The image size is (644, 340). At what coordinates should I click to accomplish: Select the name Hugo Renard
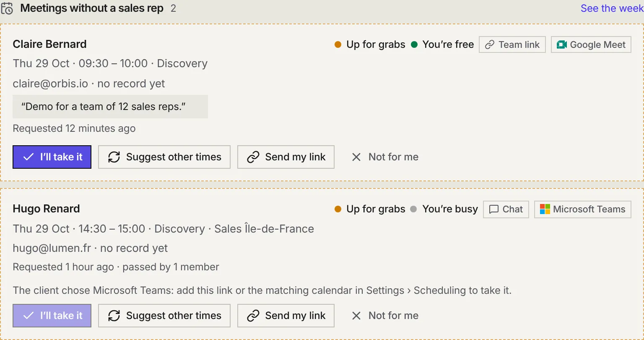point(46,209)
